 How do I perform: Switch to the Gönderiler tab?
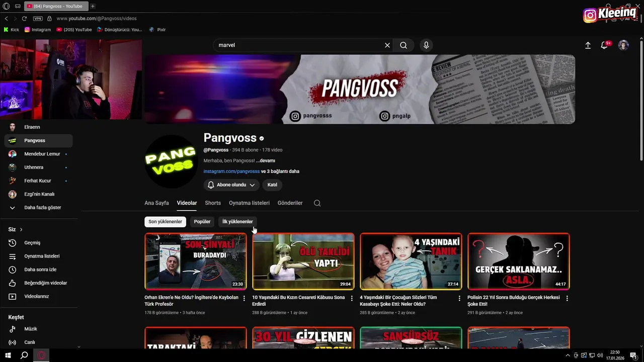[x=290, y=203]
